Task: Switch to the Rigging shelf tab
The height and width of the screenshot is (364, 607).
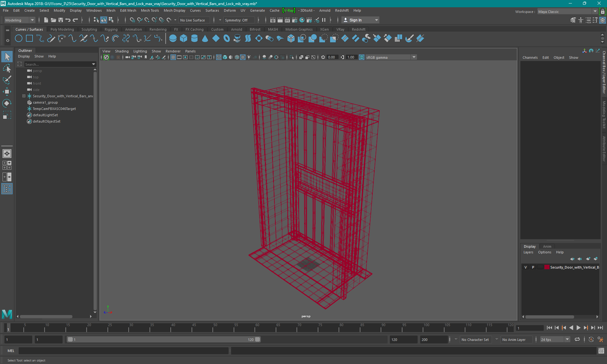Action: click(x=111, y=29)
